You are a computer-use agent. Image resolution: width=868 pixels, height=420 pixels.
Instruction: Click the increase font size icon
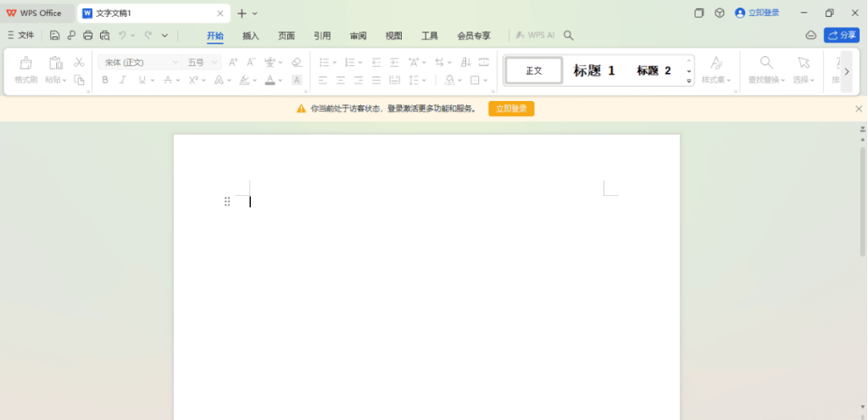coord(233,62)
